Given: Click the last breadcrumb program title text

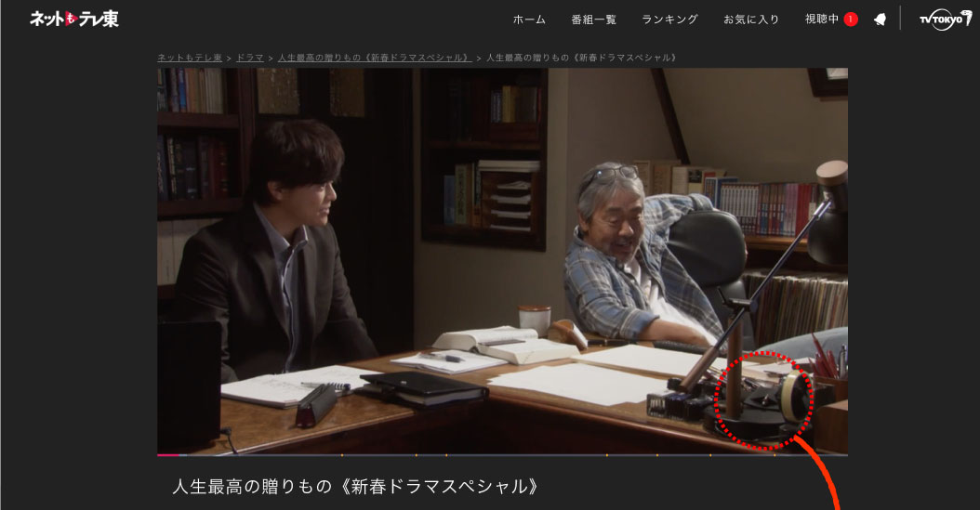Looking at the screenshot, I should 581,58.
